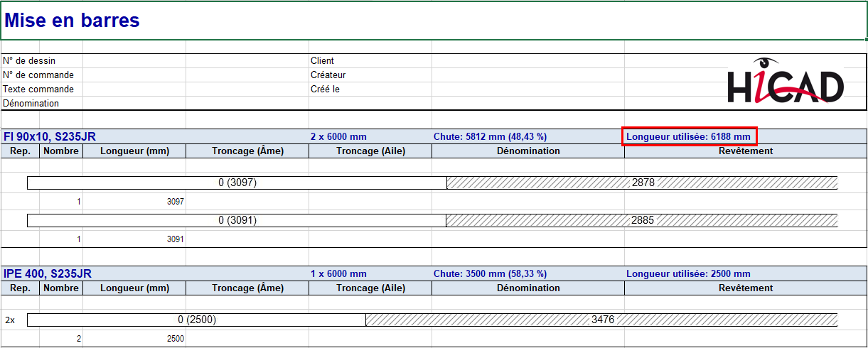Select the "Créé le" label
This screenshot has height=348, width=868.
point(326,89)
